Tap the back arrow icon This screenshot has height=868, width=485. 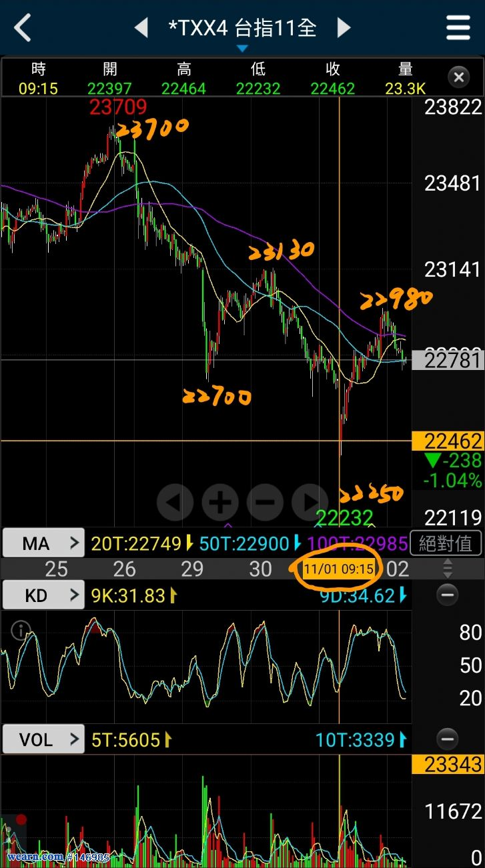[23, 29]
